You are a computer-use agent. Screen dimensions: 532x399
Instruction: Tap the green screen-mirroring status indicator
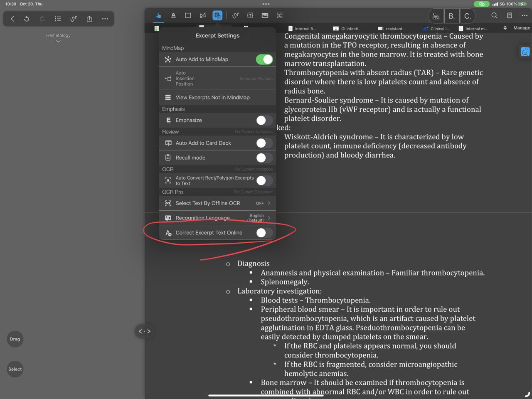pyautogui.click(x=482, y=4)
